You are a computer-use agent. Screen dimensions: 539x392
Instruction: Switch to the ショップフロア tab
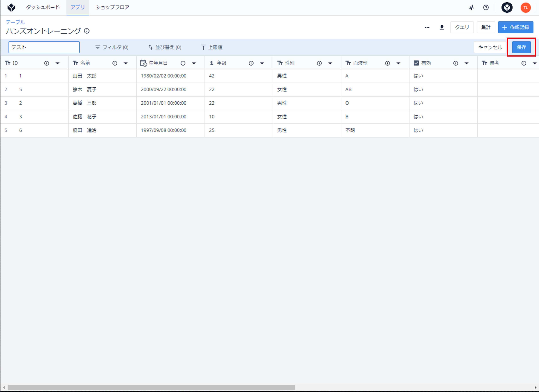pyautogui.click(x=113, y=7)
